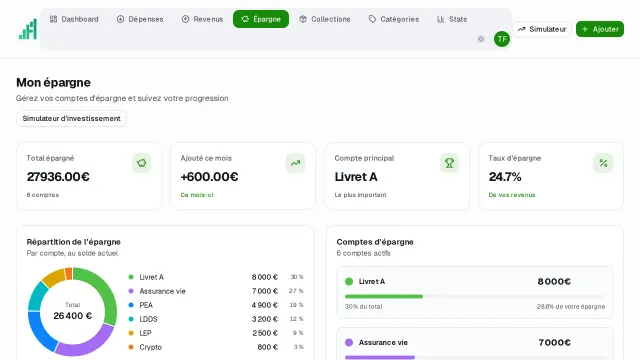
Task: Click the Livret A progress bar
Action: point(474,296)
